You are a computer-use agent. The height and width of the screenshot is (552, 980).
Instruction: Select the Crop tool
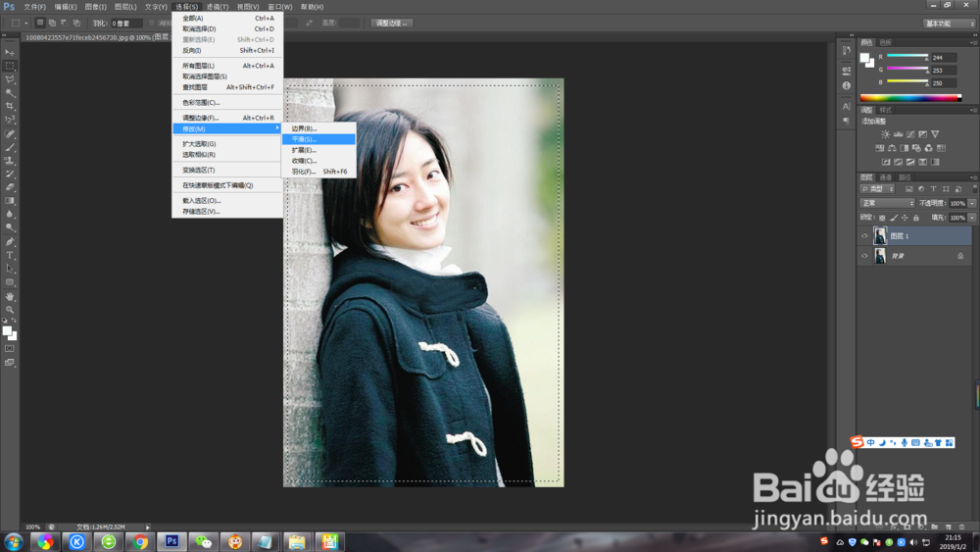click(x=10, y=106)
